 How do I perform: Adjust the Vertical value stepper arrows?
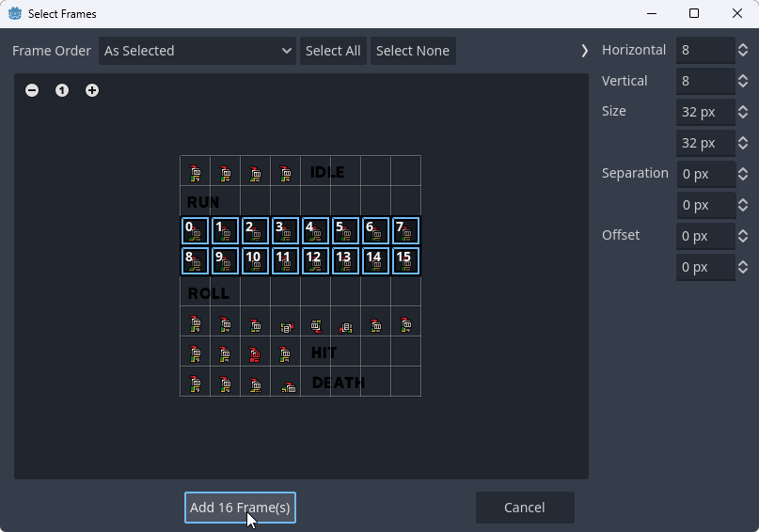point(743,81)
